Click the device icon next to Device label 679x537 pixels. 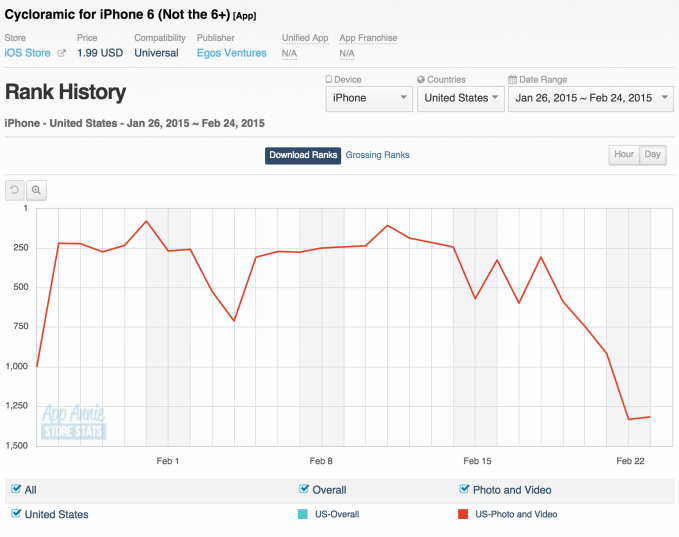pos(330,79)
